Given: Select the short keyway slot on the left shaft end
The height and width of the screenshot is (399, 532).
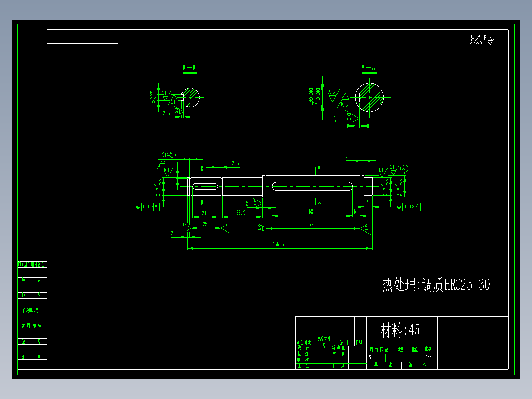Looking at the screenshot, I should coord(205,186).
